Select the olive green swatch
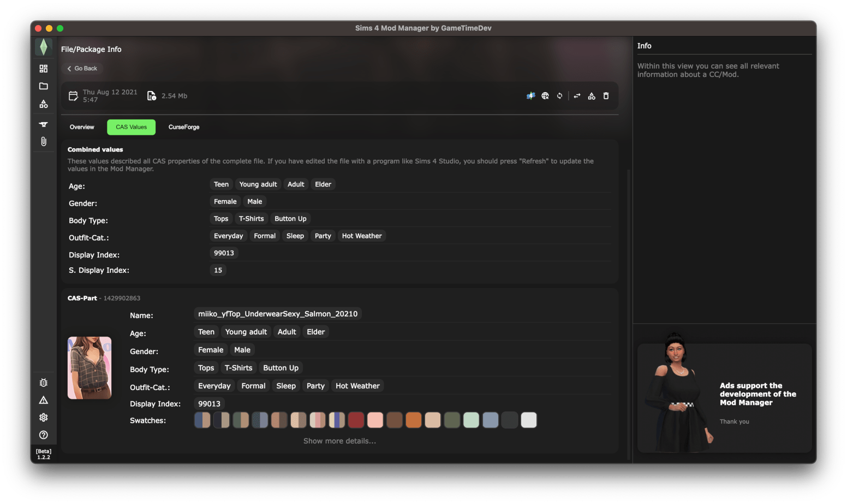The width and height of the screenshot is (847, 504). point(452,420)
